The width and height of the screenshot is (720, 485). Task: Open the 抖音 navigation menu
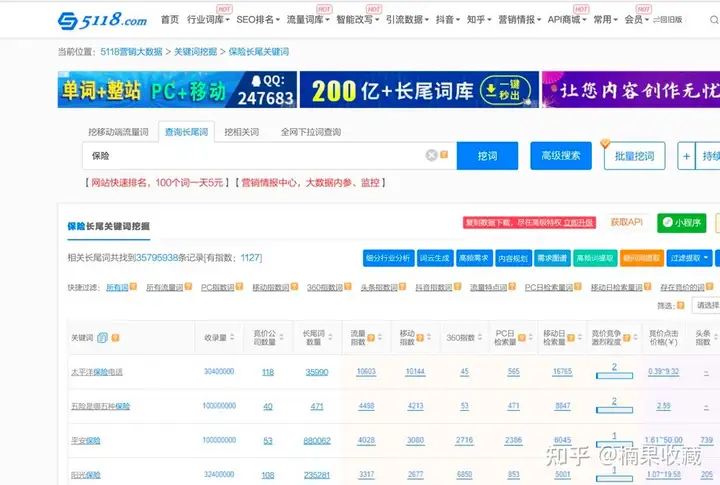click(x=448, y=20)
